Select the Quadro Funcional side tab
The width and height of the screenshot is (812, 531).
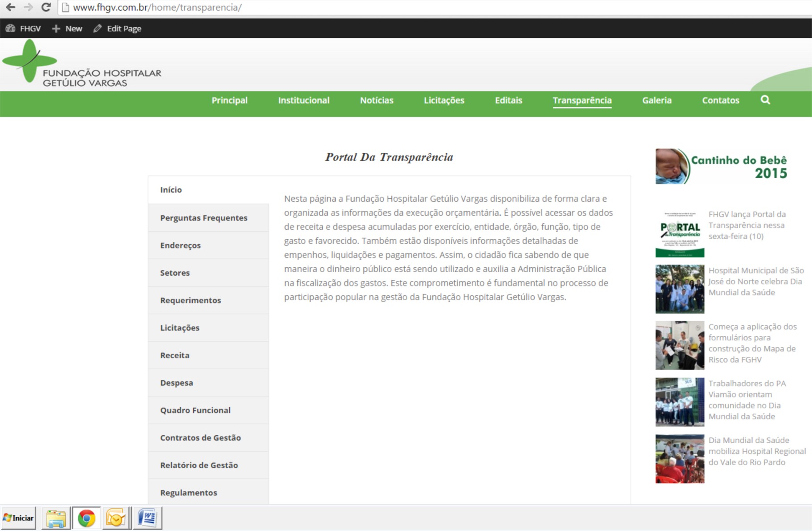tap(195, 410)
